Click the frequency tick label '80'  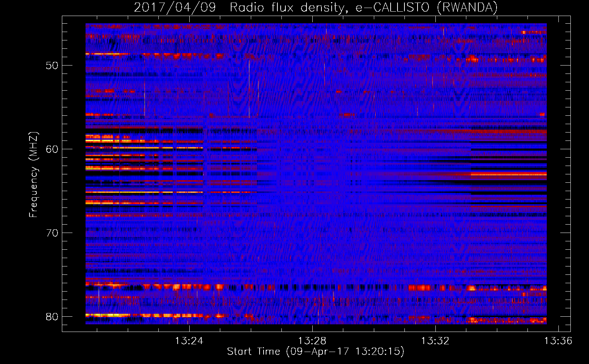coord(52,317)
